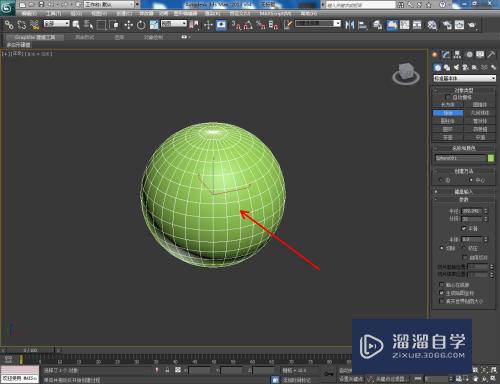Toggle the Angle Snap icon
Screen dimensions: 500x384
pyautogui.click(x=248, y=25)
